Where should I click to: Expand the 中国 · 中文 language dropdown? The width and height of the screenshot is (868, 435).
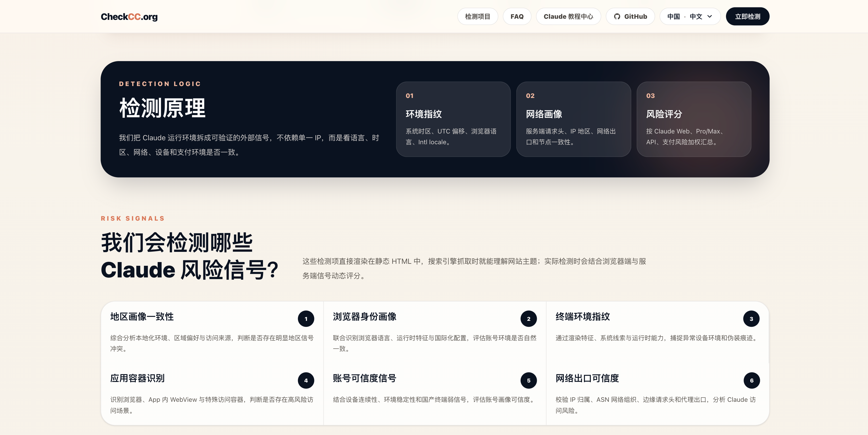click(690, 16)
